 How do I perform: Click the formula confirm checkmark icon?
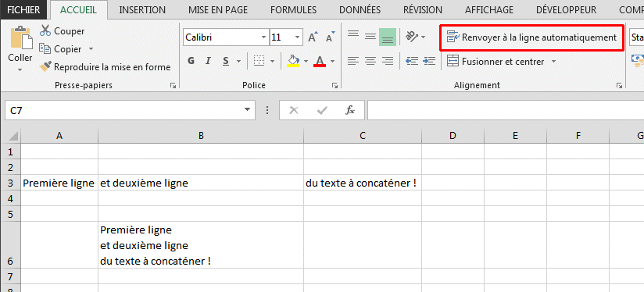[323, 110]
